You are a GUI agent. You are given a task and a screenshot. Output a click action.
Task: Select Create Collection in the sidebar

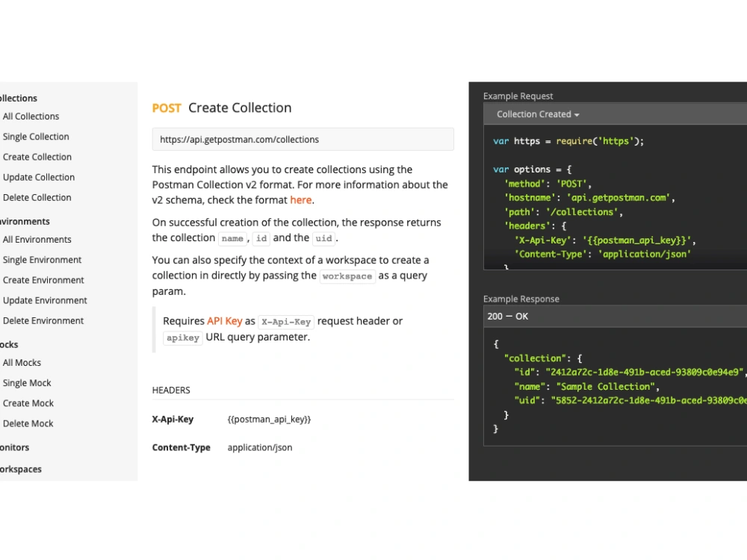coord(37,157)
